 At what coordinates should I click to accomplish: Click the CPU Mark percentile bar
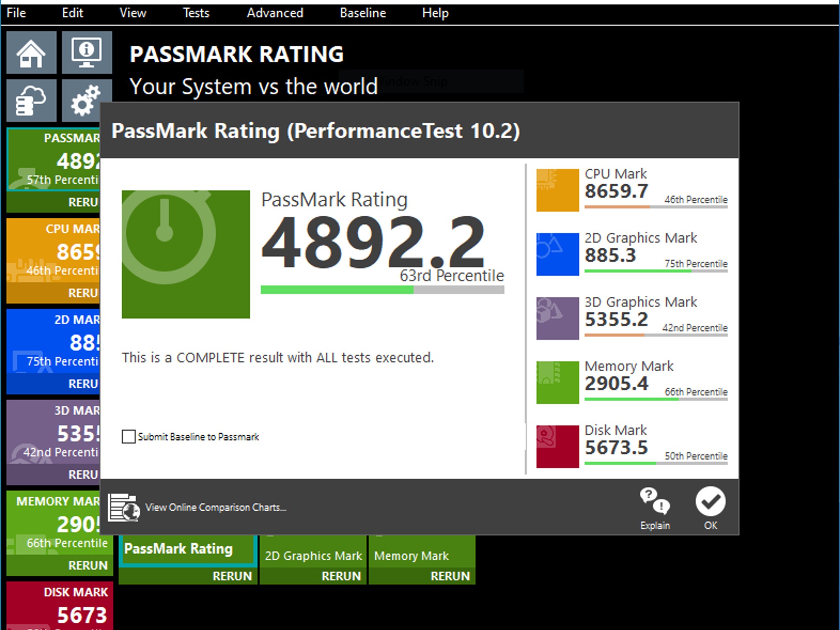[x=656, y=207]
